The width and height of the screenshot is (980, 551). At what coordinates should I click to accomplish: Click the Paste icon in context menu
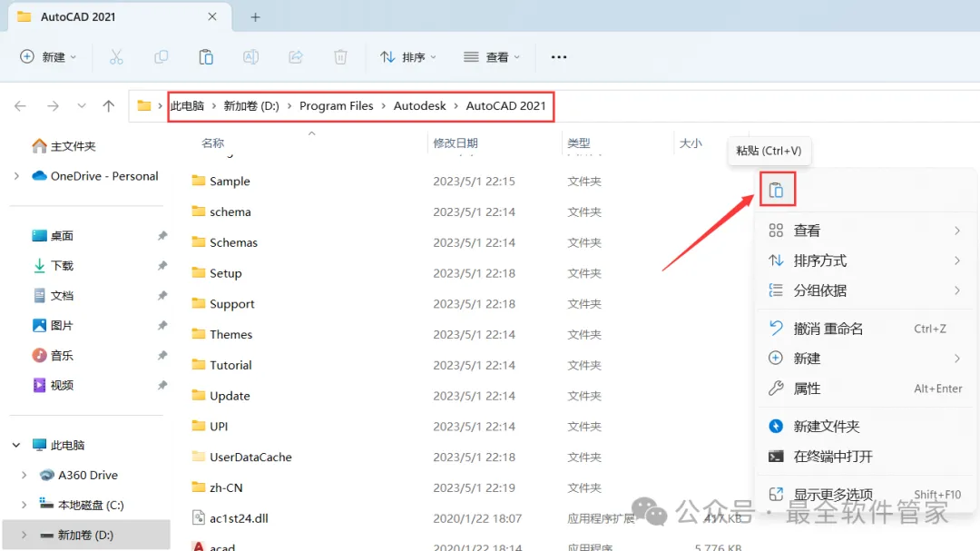coord(776,190)
